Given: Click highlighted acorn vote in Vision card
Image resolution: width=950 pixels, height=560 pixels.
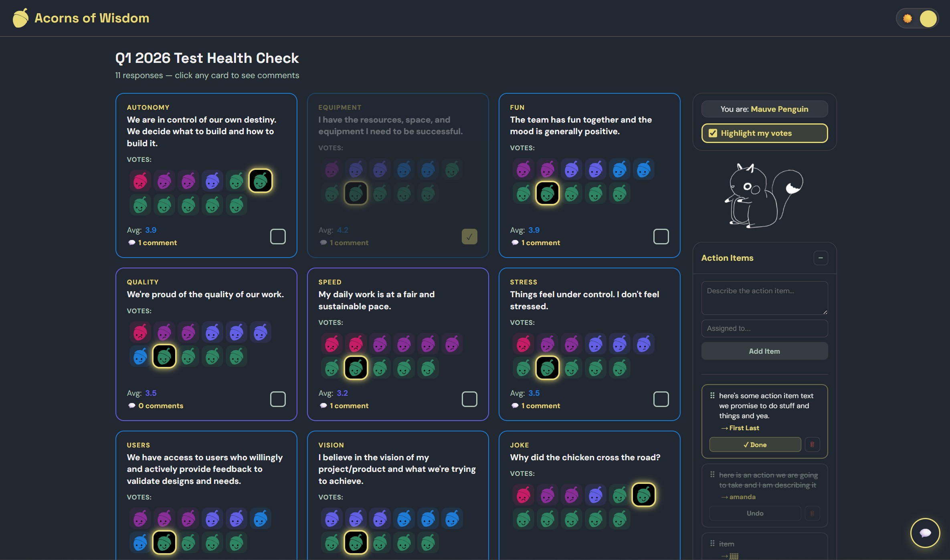Looking at the screenshot, I should 356,542.
